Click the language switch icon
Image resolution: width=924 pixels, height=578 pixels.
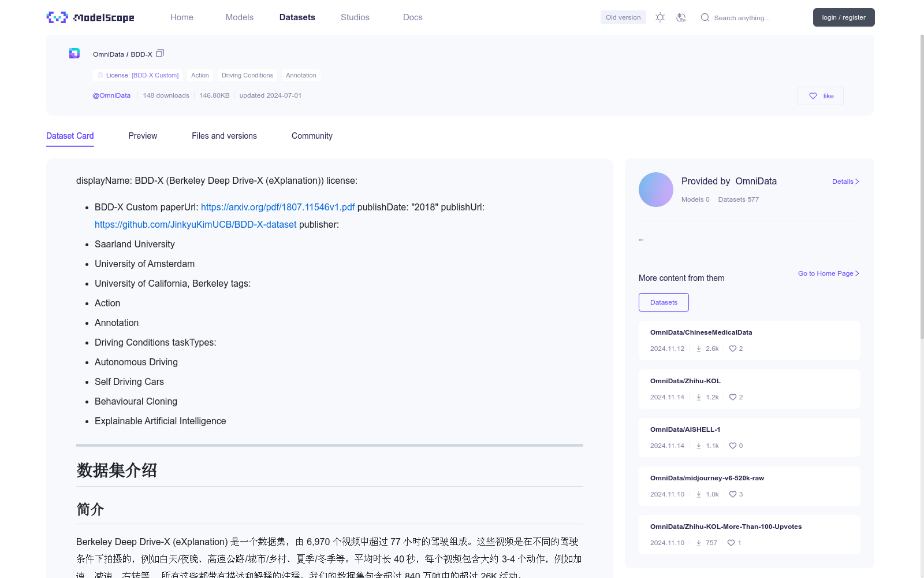[x=681, y=17]
